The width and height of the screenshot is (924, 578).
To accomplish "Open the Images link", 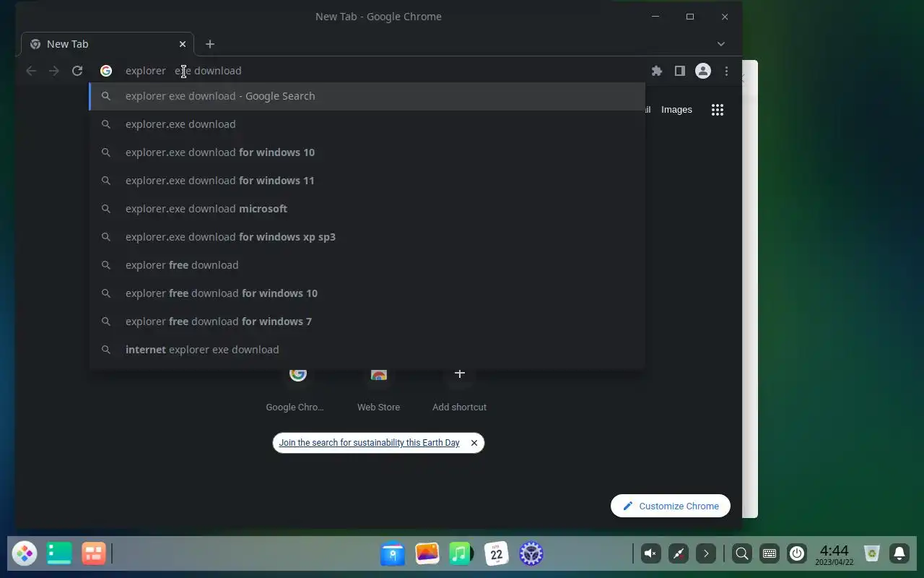I will click(x=676, y=110).
